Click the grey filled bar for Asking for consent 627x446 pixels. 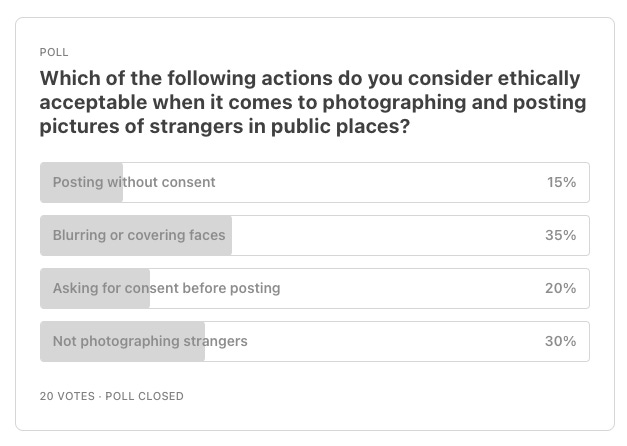[95, 288]
